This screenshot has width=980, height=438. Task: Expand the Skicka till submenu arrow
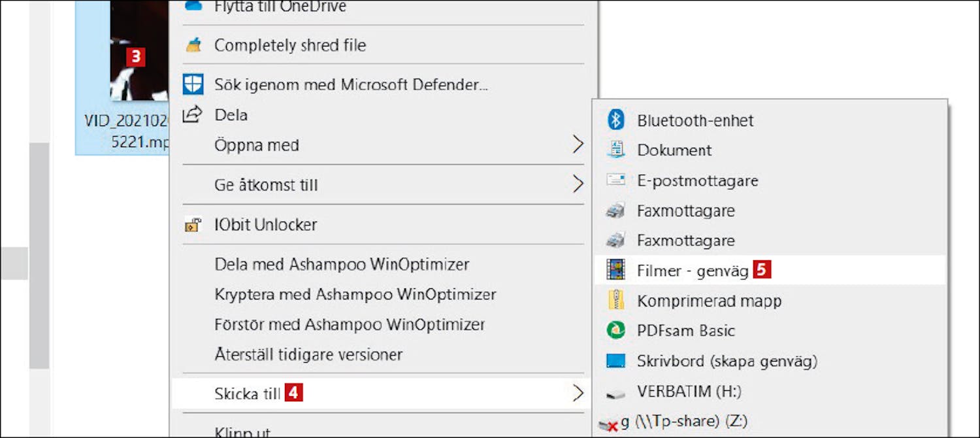click(x=578, y=394)
